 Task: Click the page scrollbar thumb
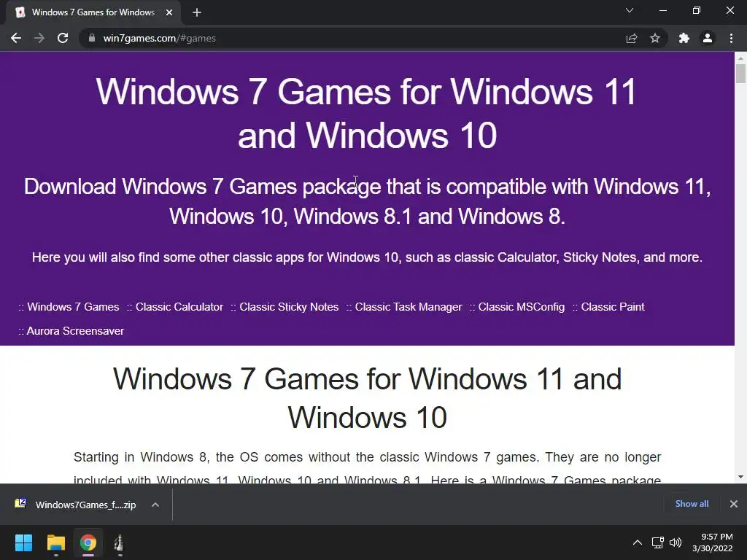(740, 74)
